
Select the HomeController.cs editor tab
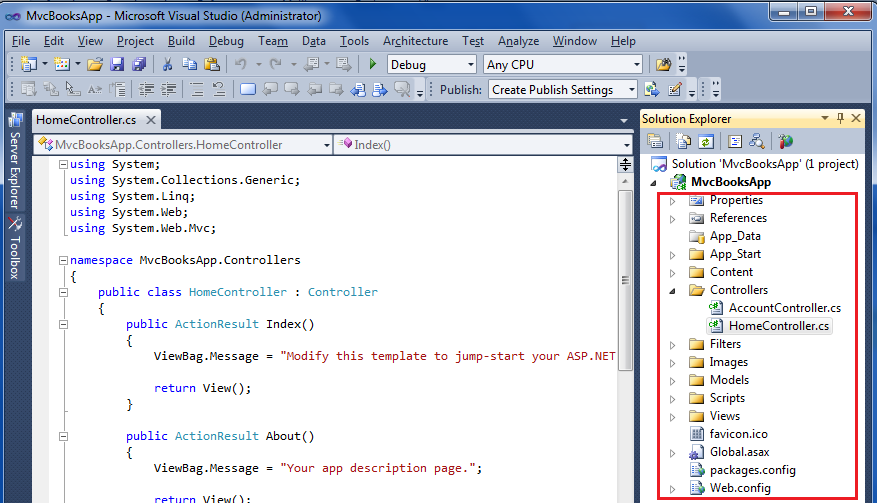coord(86,120)
